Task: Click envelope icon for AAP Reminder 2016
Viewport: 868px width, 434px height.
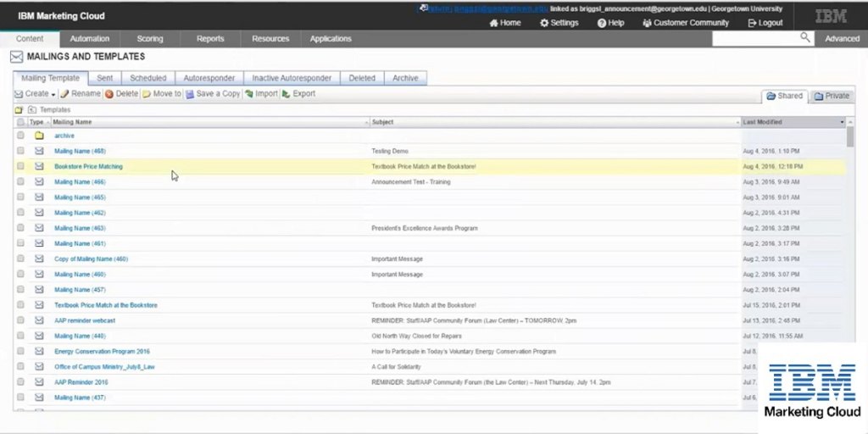Action: (39, 382)
